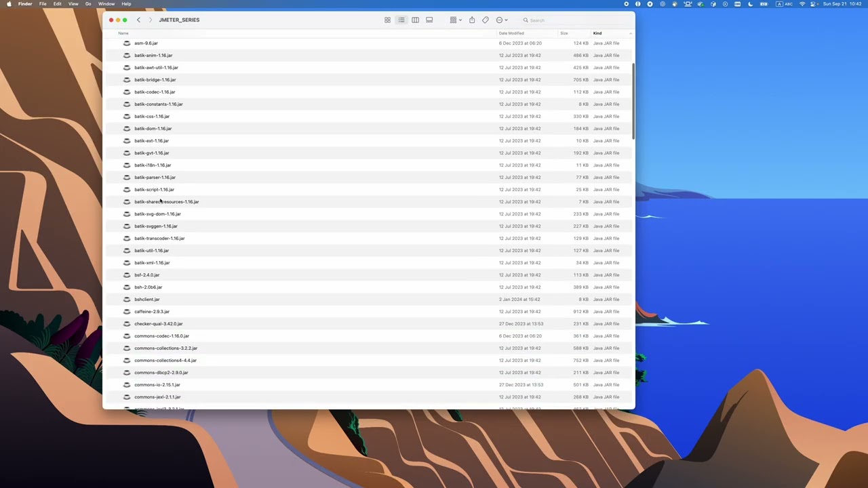Image resolution: width=868 pixels, height=488 pixels.
Task: Click the bshclient.jar file icon
Action: coord(127,300)
